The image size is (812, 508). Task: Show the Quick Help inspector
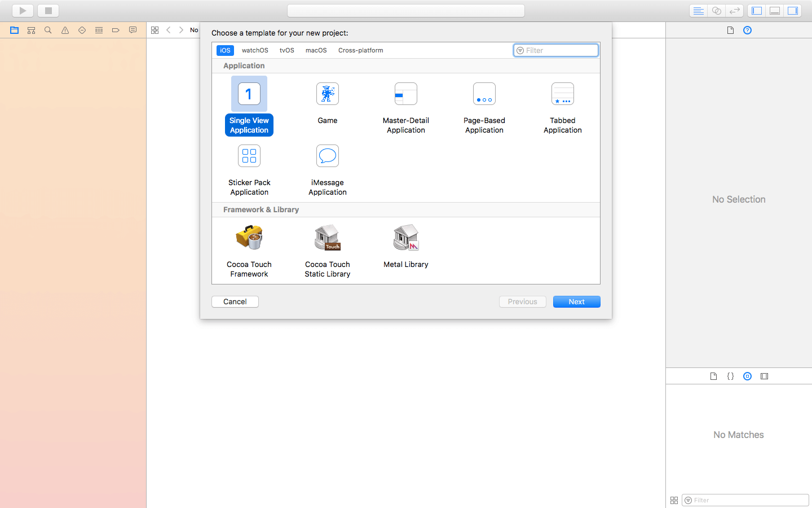(748, 30)
